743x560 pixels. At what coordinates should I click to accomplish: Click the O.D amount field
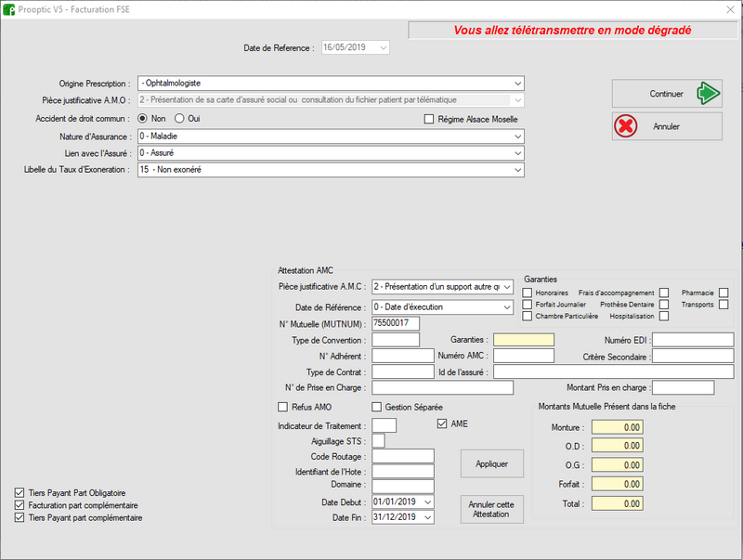tap(618, 446)
